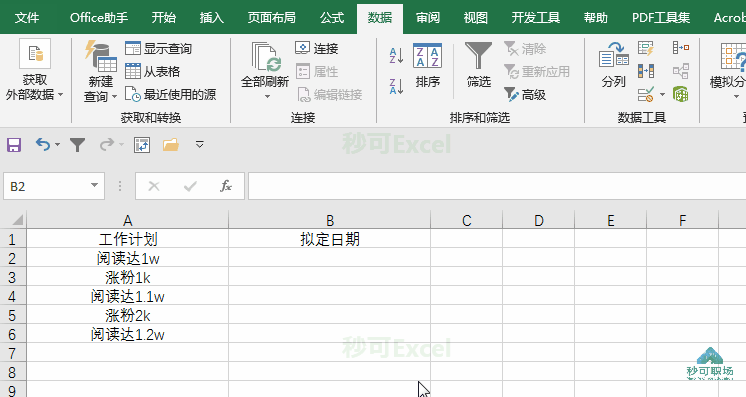Click the select all corner triangle
This screenshot has width=746, height=397.
[18, 219]
